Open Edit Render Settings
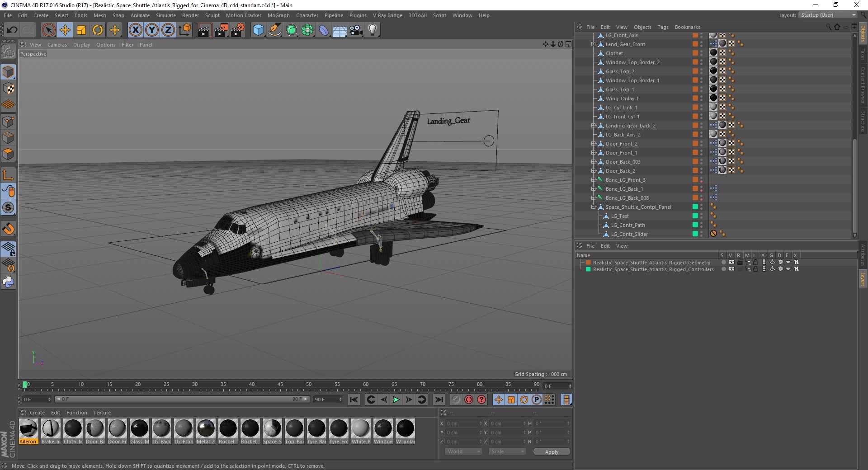 [x=238, y=30]
